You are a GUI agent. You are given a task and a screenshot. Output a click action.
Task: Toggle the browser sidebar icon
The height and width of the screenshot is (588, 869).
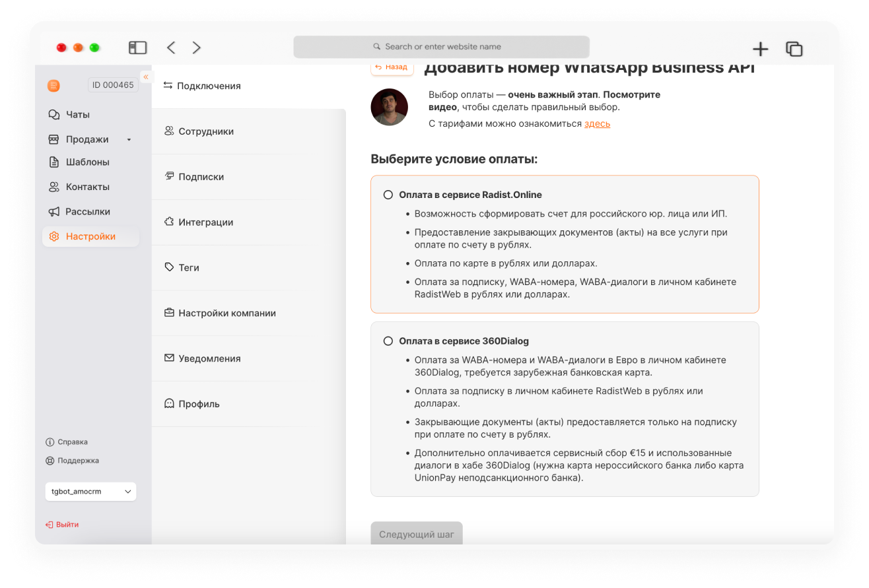point(137,48)
